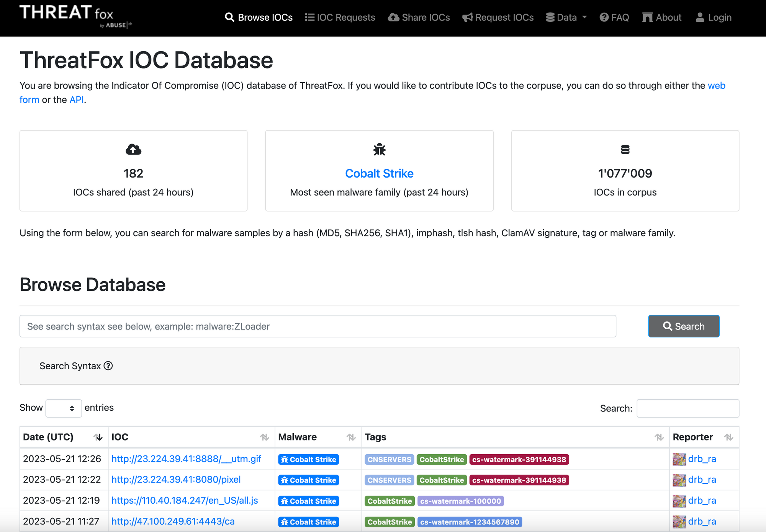Screen dimensions: 766x532
Task: Sort table by Tags column
Action: pyautogui.click(x=515, y=437)
